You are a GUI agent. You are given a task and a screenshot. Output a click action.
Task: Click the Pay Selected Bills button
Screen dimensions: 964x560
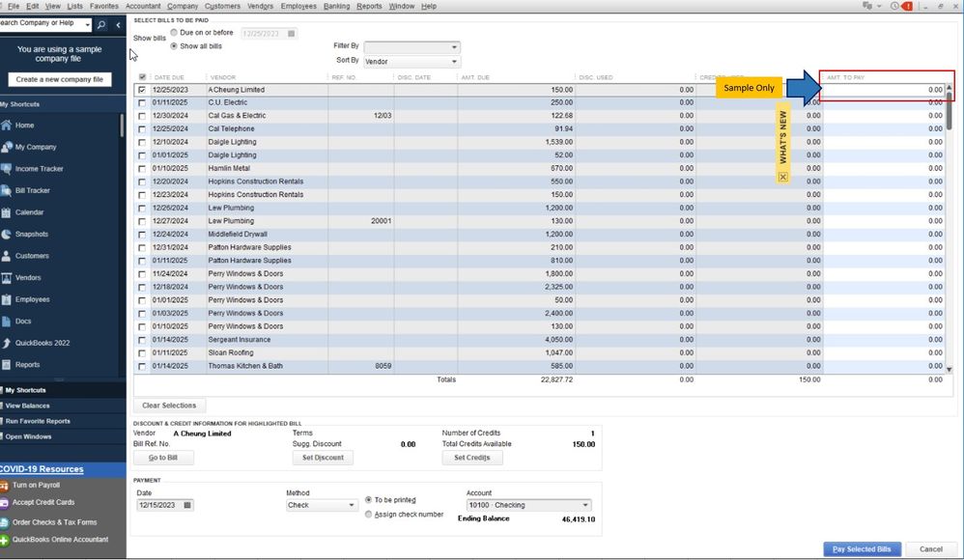pos(862,549)
